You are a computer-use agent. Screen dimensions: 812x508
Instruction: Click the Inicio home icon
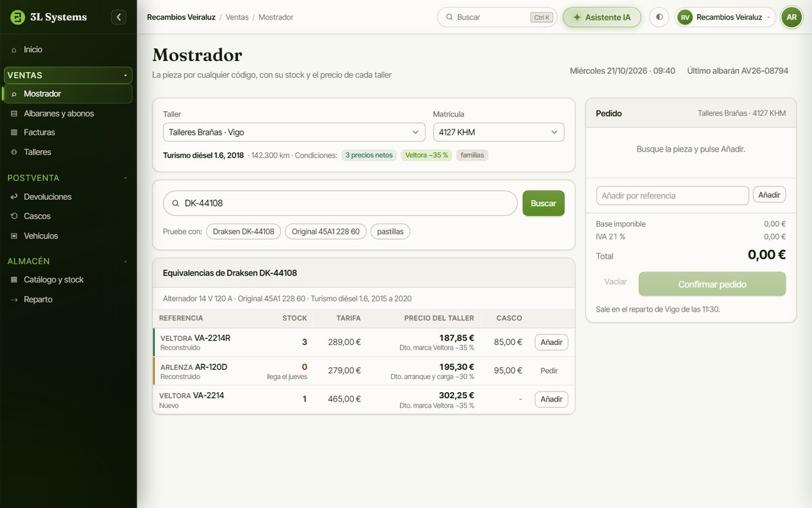14,49
